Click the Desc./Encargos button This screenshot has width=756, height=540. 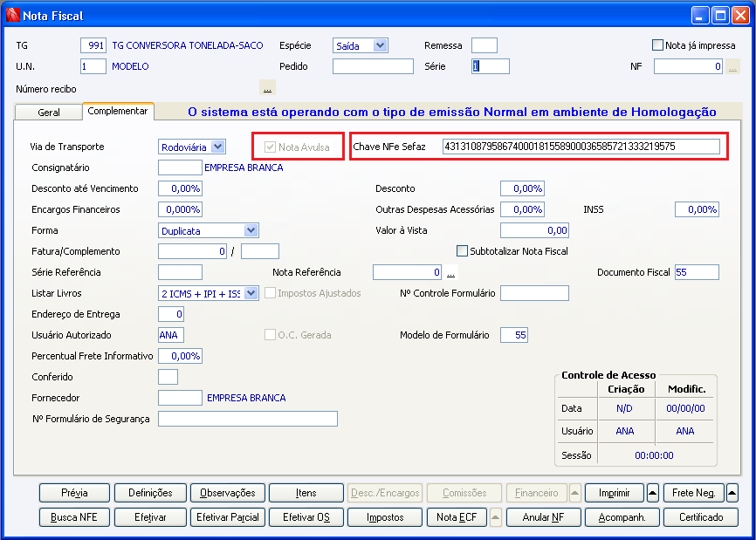(385, 493)
